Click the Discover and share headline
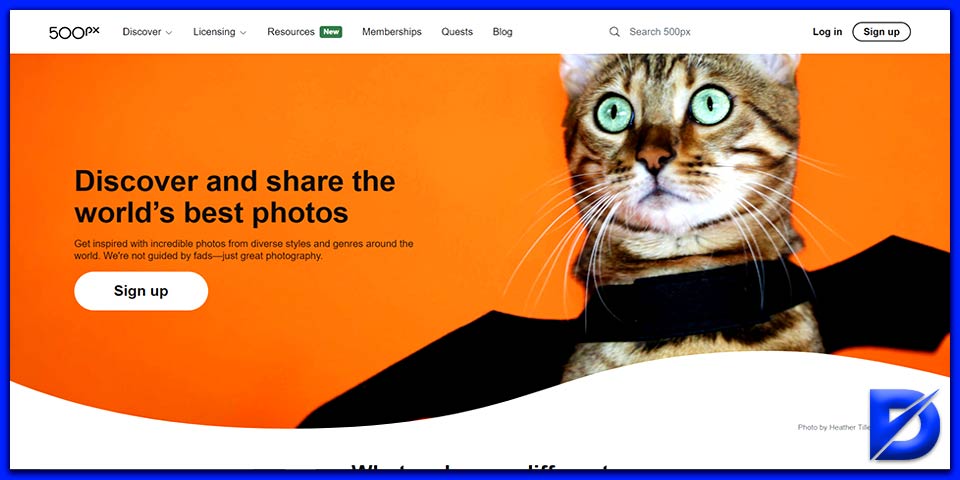 pos(235,197)
